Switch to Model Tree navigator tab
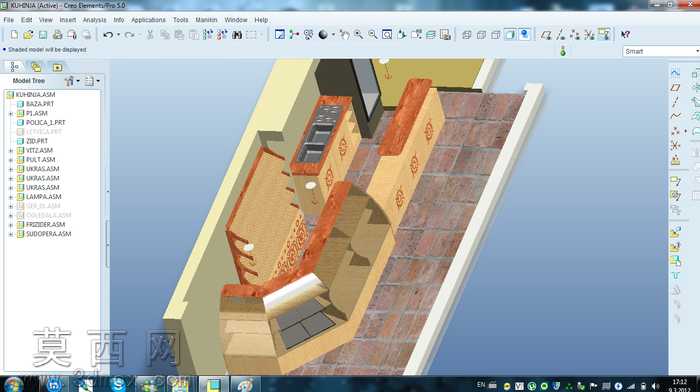700x392 pixels. pos(14,67)
